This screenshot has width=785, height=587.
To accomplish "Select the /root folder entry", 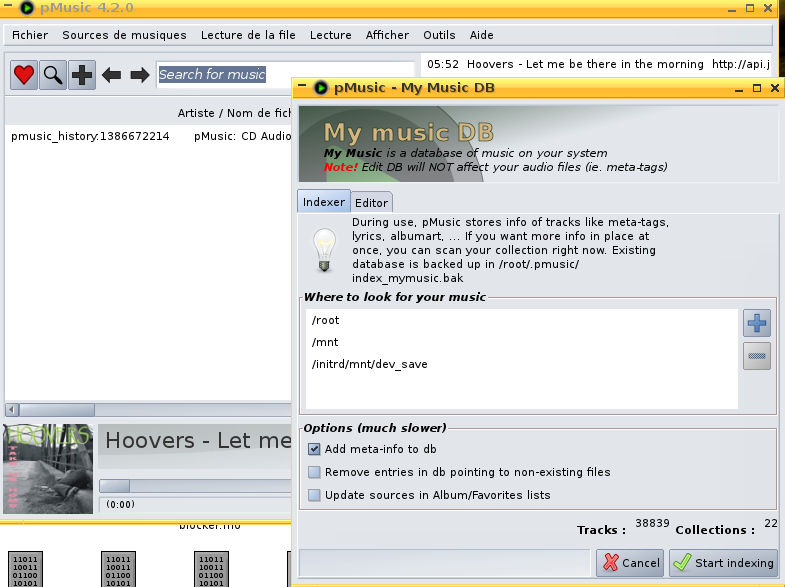I will 522,320.
